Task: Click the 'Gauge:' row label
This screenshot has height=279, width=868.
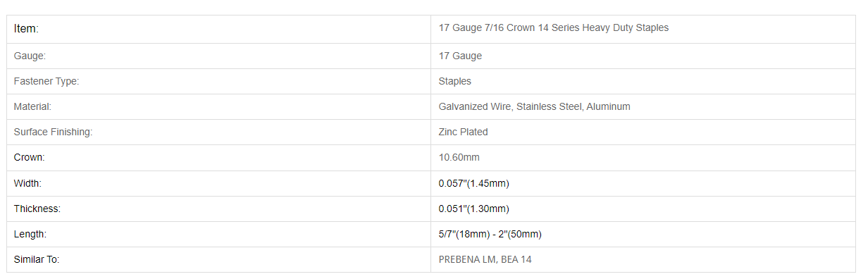Action: coord(30,56)
